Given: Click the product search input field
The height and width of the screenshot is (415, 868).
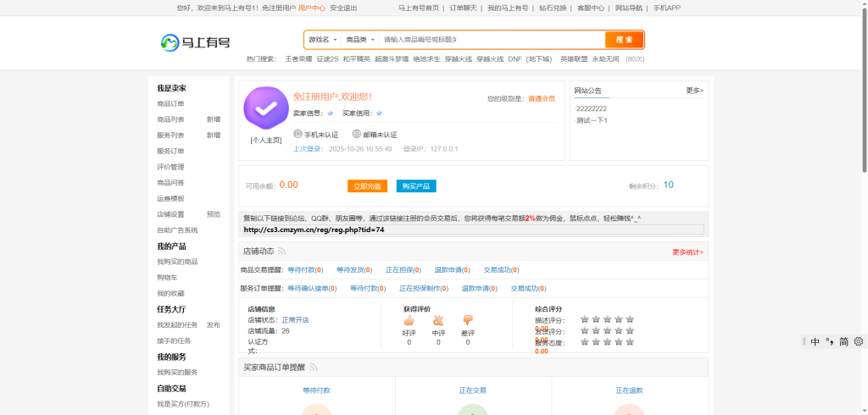Looking at the screenshot, I should [490, 40].
